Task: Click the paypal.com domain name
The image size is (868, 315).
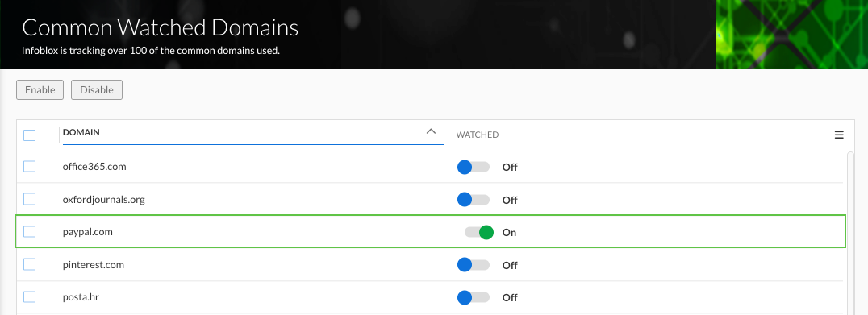Action: click(x=87, y=232)
